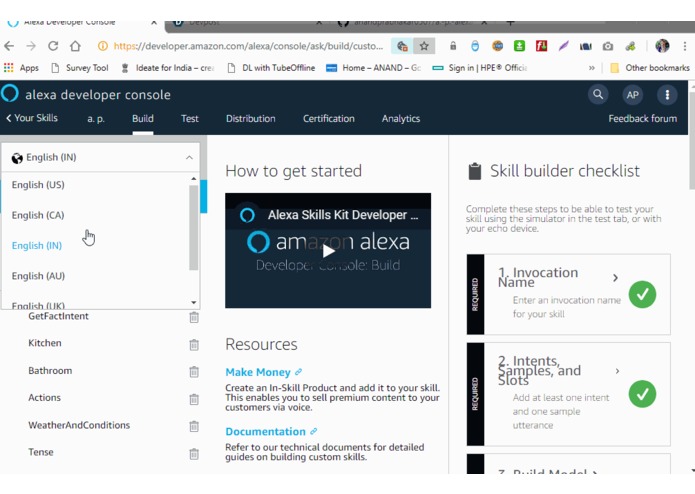Open the Ideate for India bookmark
Viewport: 695px width, 494px height.
(x=168, y=68)
